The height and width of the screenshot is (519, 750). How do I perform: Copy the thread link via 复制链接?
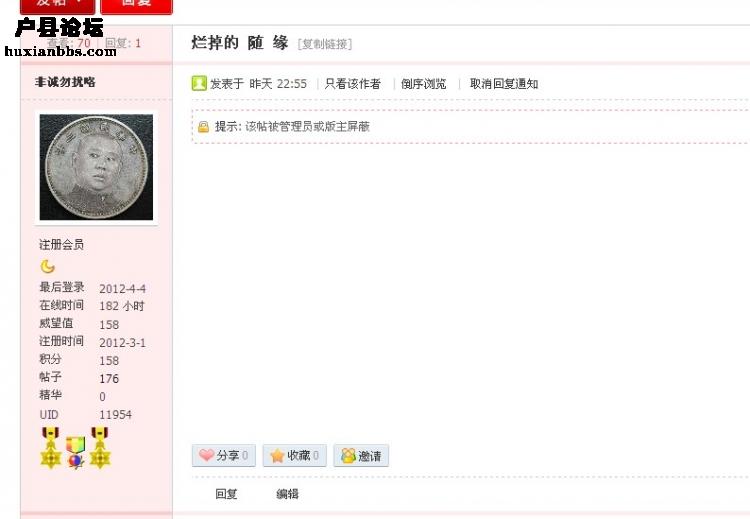click(325, 44)
